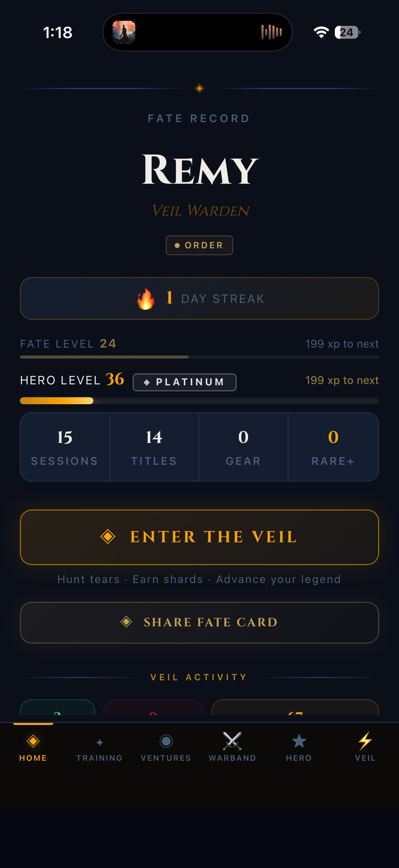This screenshot has height=868, width=399.
Task: Click the flame icon on the streak banner
Action: 146,299
